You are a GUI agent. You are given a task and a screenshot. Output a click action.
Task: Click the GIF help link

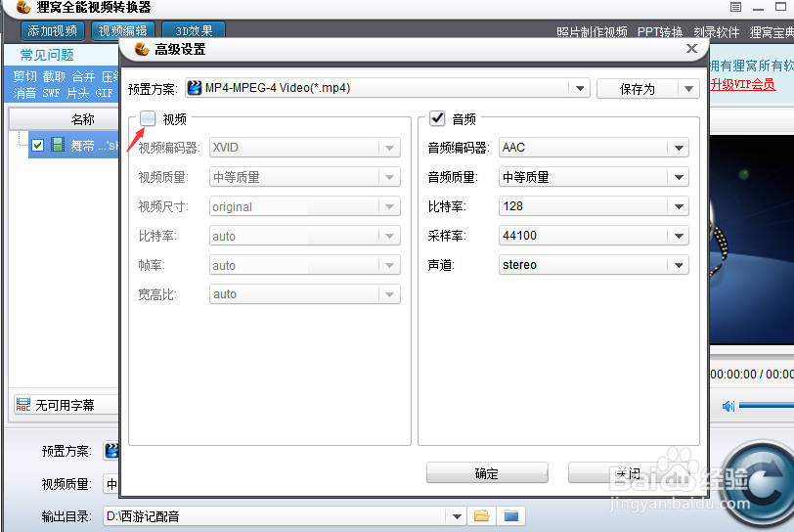pos(104,93)
